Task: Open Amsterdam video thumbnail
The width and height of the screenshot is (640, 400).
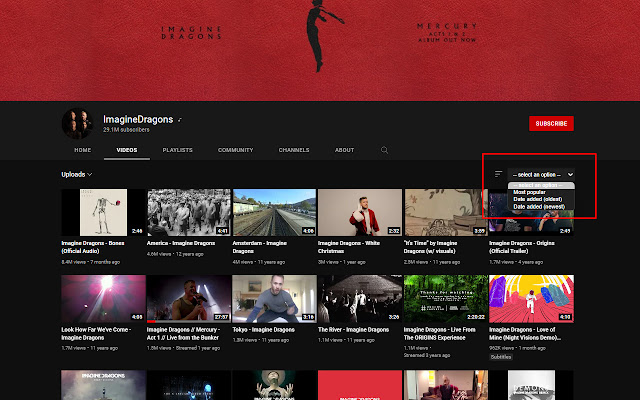Action: (274, 212)
